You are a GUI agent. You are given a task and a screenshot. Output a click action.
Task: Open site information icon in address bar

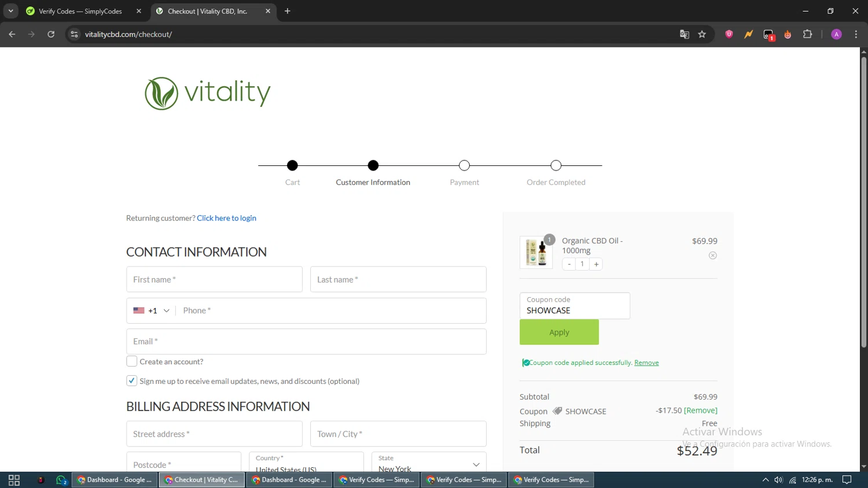click(74, 34)
